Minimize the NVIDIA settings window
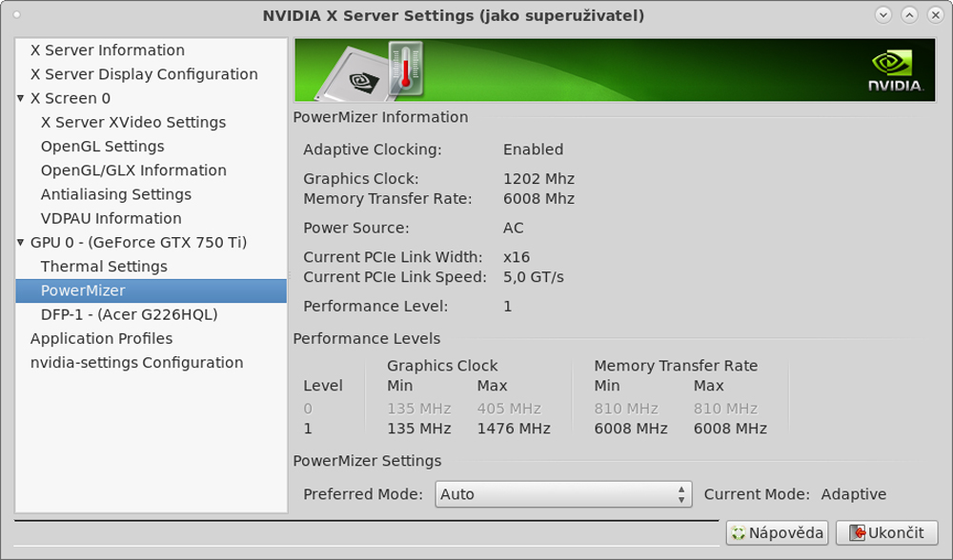Viewport: 953px width, 560px height. pos(883,15)
